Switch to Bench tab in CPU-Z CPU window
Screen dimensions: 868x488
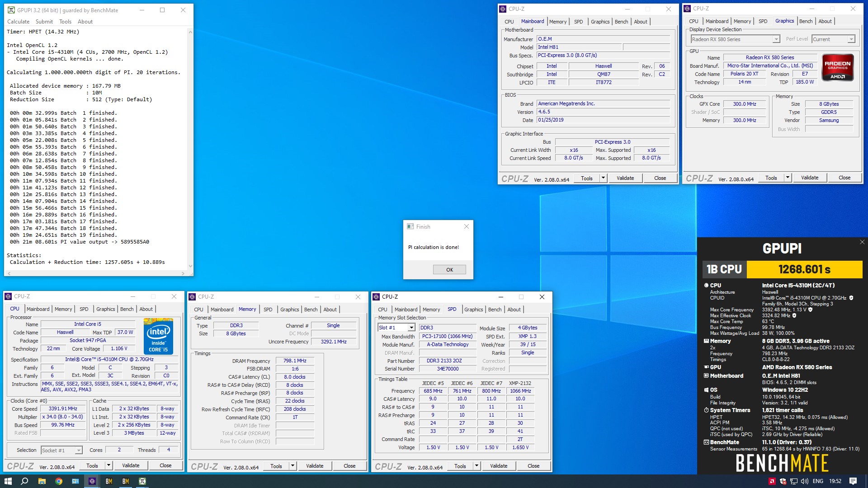[127, 309]
